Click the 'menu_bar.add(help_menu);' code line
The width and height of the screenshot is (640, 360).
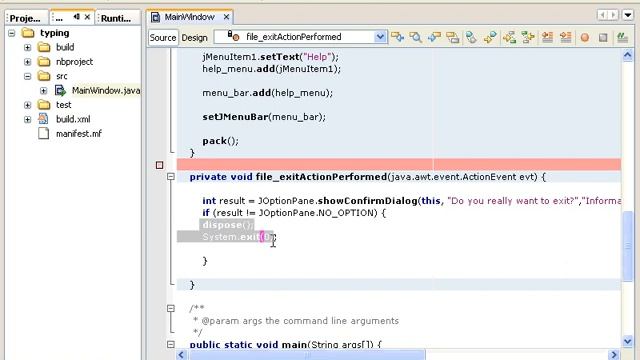point(267,93)
